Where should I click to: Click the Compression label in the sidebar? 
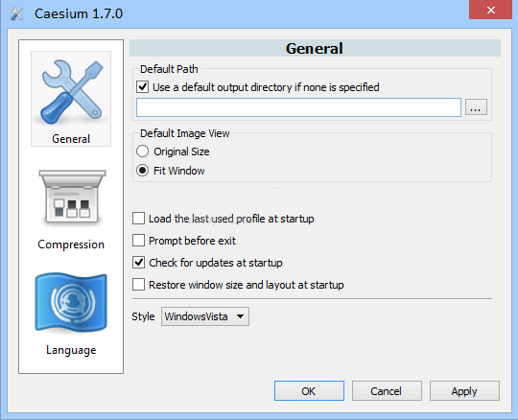coord(71,245)
